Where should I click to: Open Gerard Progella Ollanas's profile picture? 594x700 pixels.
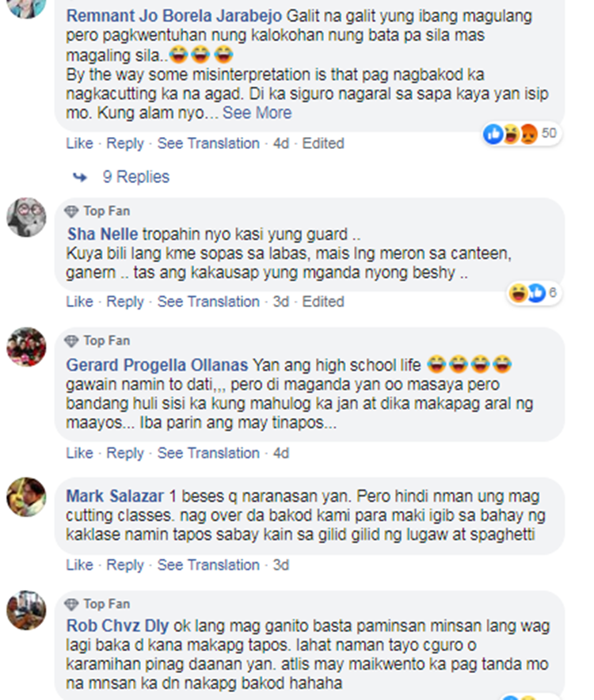[26, 347]
